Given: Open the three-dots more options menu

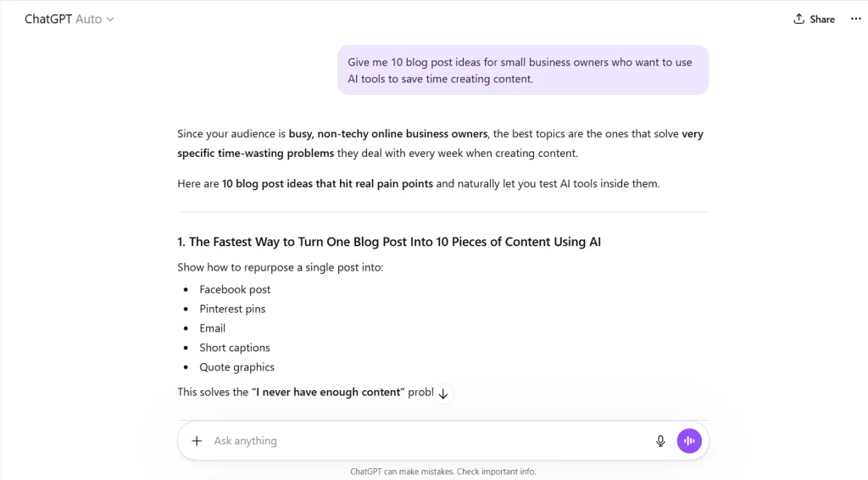Looking at the screenshot, I should [855, 19].
